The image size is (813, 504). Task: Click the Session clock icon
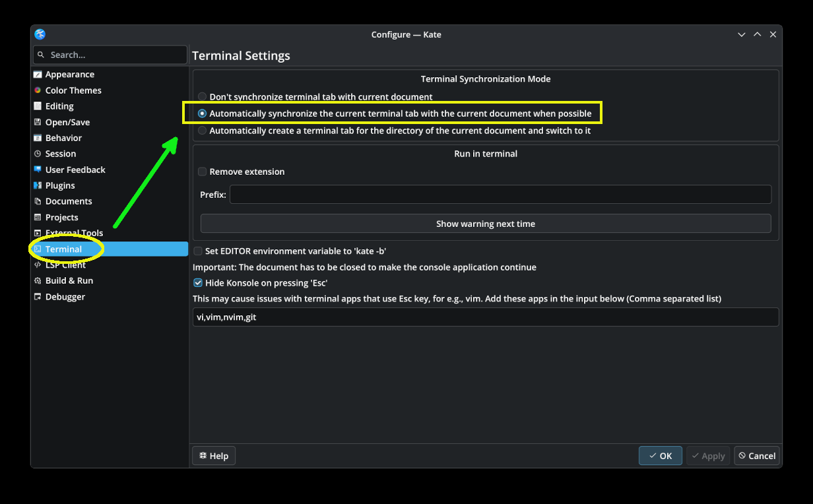click(x=38, y=154)
